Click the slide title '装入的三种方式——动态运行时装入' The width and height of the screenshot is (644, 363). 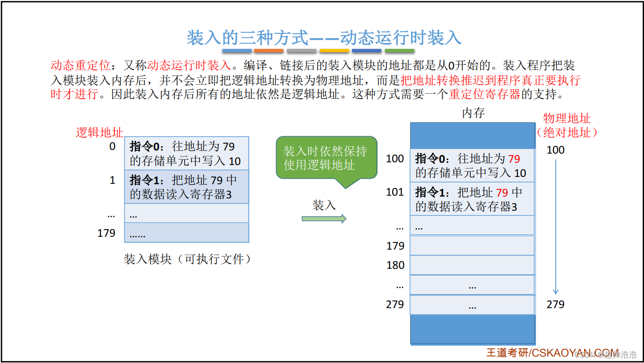pyautogui.click(x=324, y=37)
